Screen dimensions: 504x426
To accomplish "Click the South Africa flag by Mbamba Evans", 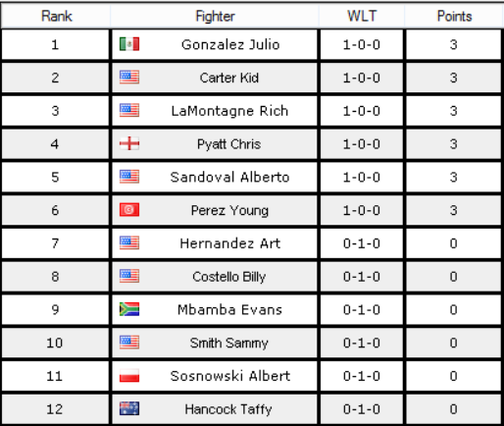I will click(129, 309).
